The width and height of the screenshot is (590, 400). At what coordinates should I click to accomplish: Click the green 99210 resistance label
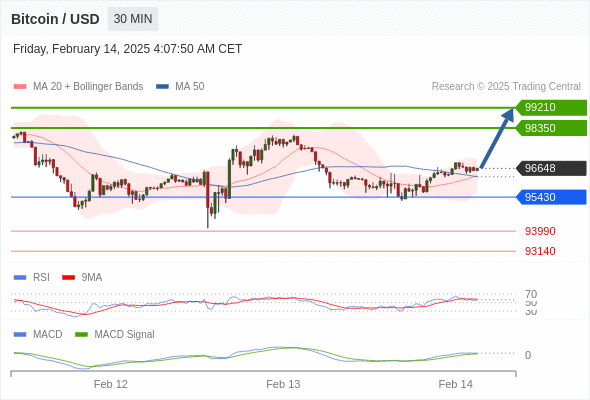[551, 108]
